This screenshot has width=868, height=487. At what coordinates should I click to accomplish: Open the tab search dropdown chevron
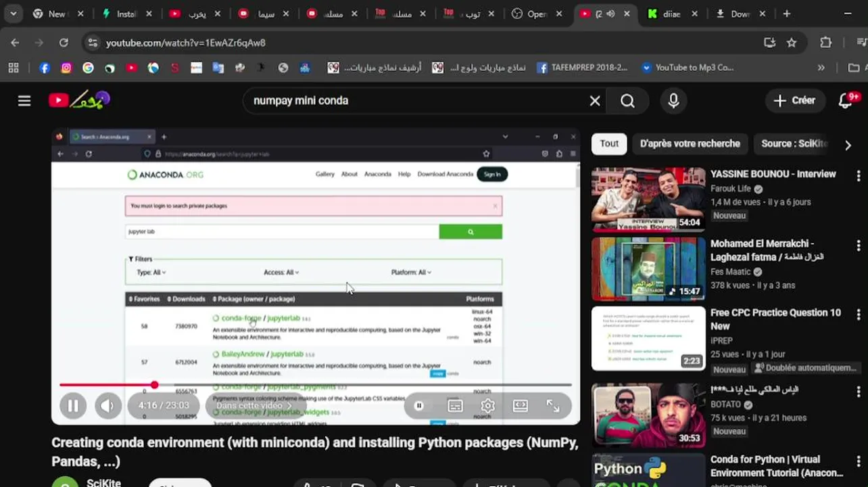(x=13, y=14)
